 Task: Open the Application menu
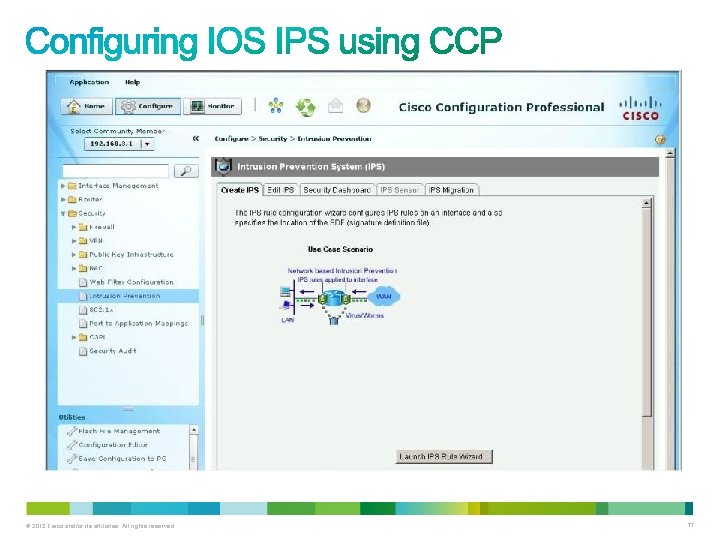pos(89,82)
